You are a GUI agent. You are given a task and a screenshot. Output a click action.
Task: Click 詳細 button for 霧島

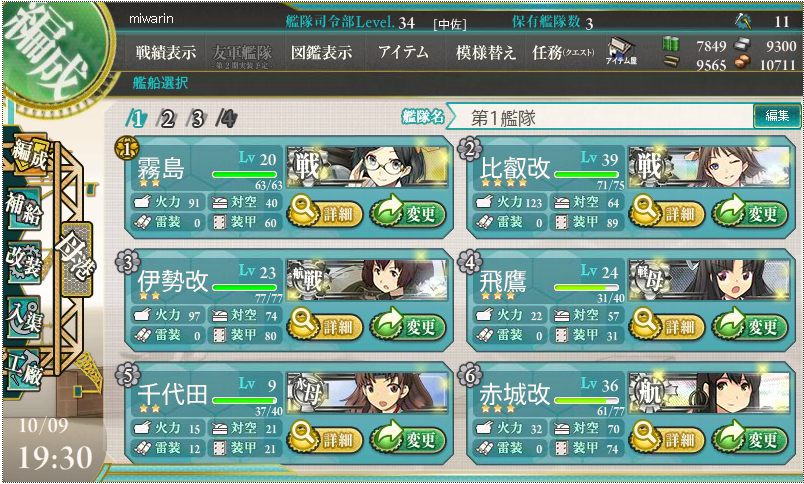click(326, 213)
